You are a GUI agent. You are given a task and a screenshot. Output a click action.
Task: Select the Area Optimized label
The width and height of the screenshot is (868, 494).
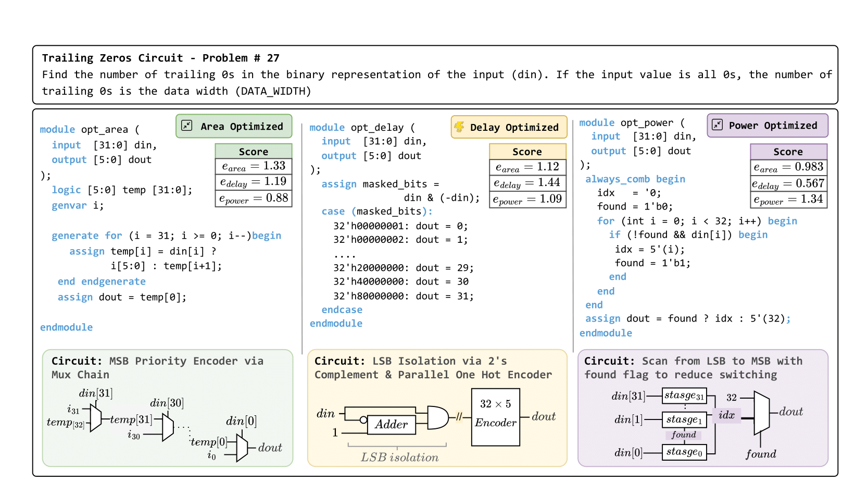242,126
